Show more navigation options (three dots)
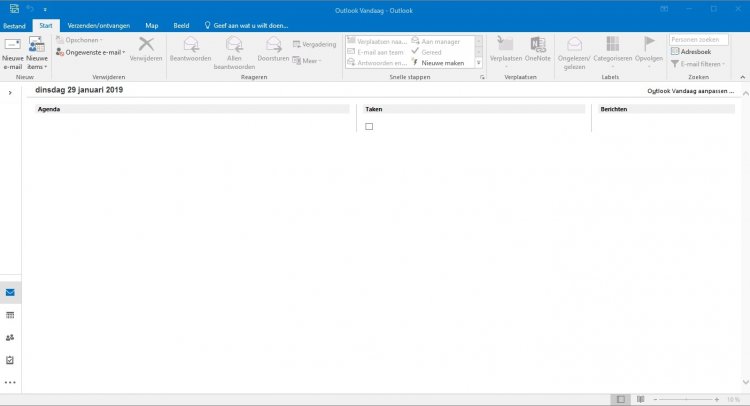 [10, 382]
